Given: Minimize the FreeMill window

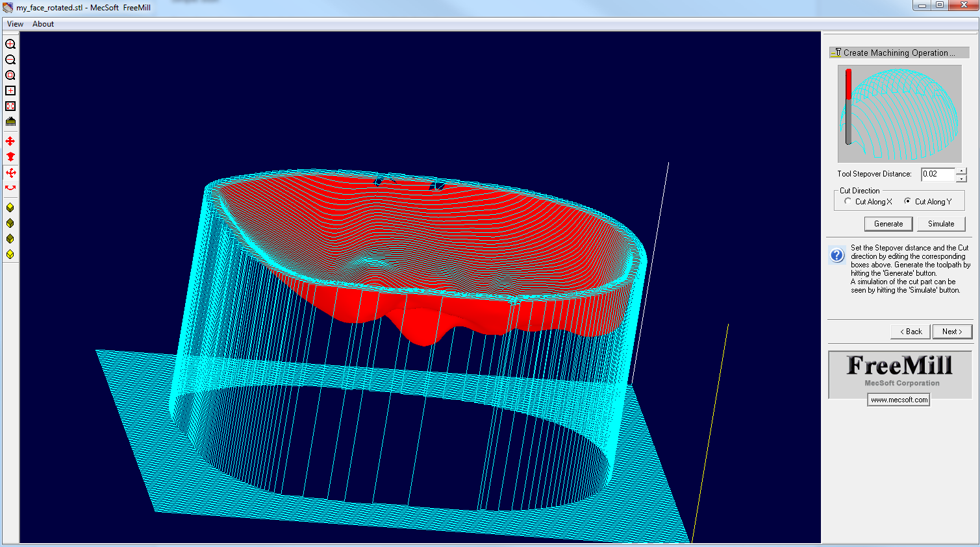Looking at the screenshot, I should coord(922,5).
